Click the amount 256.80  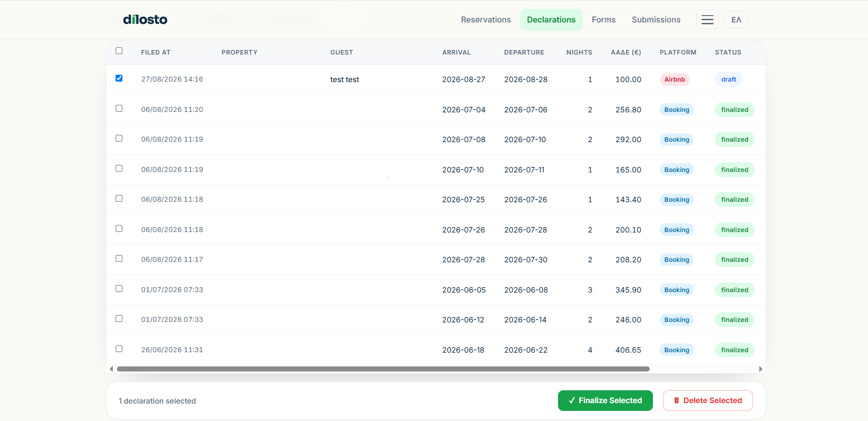[628, 110]
